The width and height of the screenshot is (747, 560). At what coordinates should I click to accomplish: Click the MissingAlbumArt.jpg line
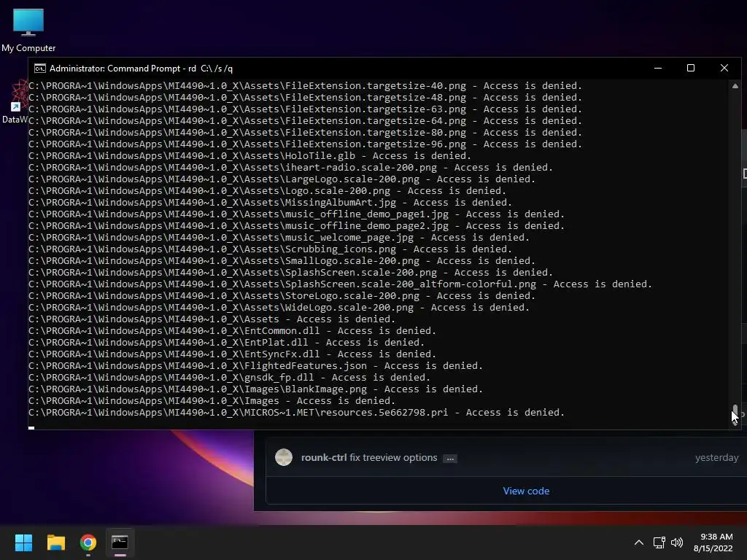point(270,203)
